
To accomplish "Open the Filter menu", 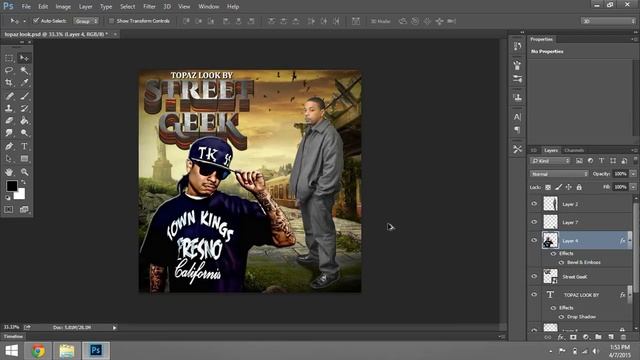I will [x=149, y=7].
